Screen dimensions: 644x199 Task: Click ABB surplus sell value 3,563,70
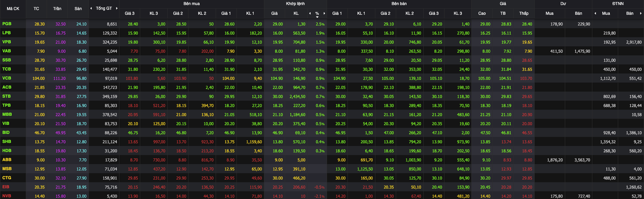click(582, 160)
